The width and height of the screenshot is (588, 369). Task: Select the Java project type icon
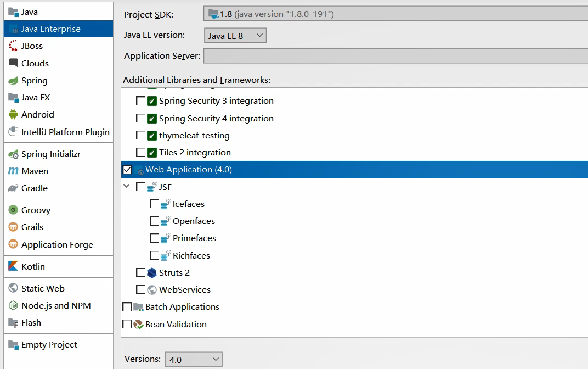point(13,12)
